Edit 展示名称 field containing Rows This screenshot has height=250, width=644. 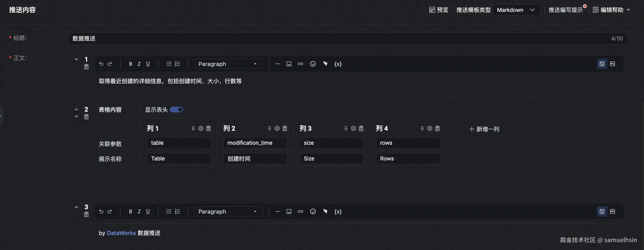tap(408, 158)
